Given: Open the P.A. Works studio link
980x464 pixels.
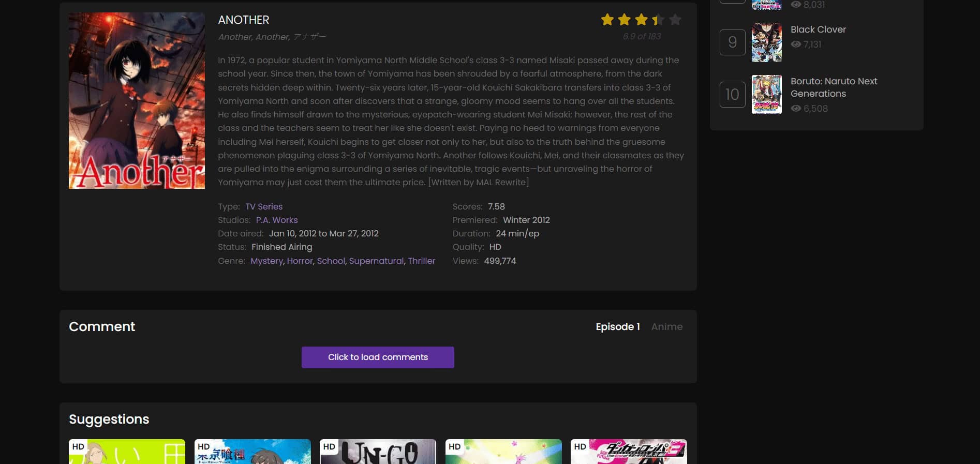Looking at the screenshot, I should click(x=277, y=220).
